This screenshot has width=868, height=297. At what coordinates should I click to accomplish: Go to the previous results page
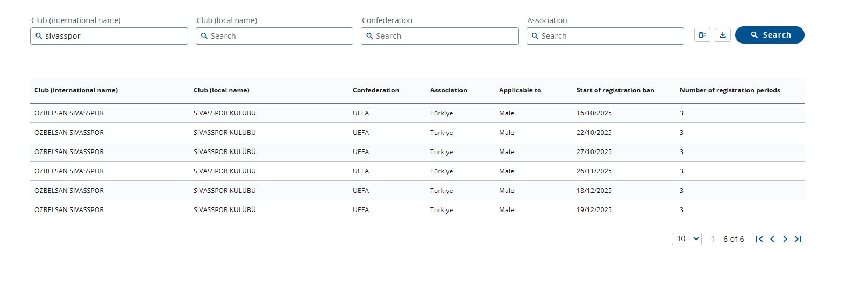[772, 239]
